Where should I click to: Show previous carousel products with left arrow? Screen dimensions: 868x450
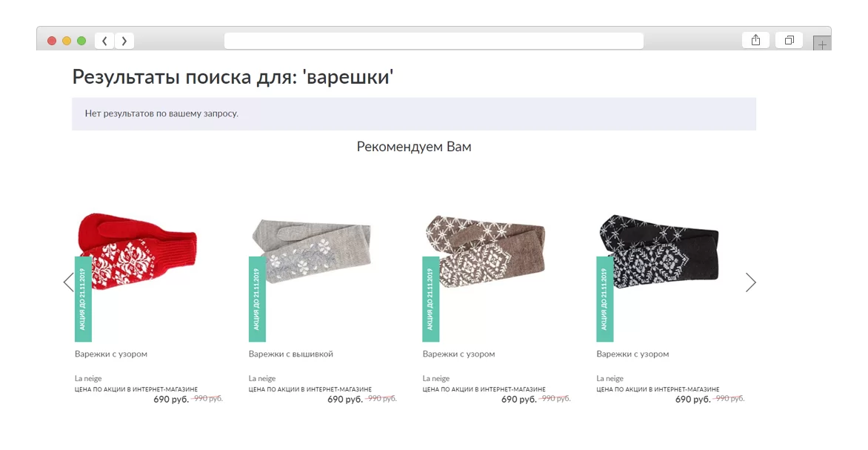[x=69, y=282]
